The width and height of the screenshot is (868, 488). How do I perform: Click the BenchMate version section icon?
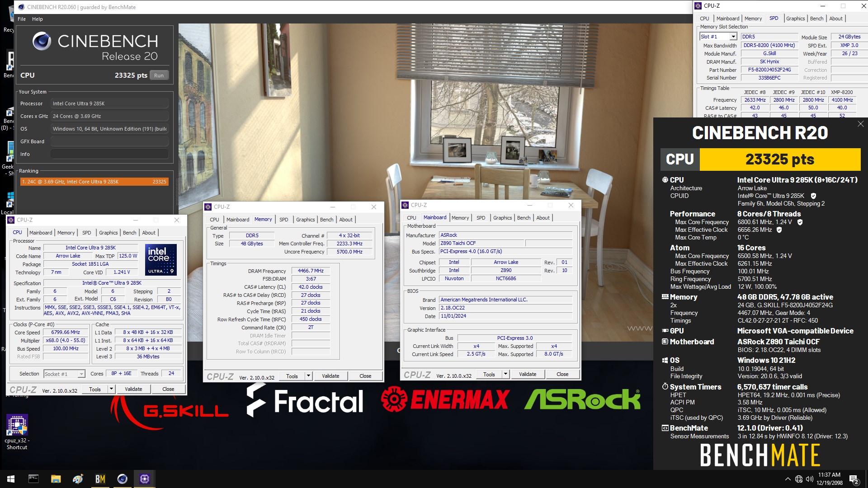click(665, 428)
